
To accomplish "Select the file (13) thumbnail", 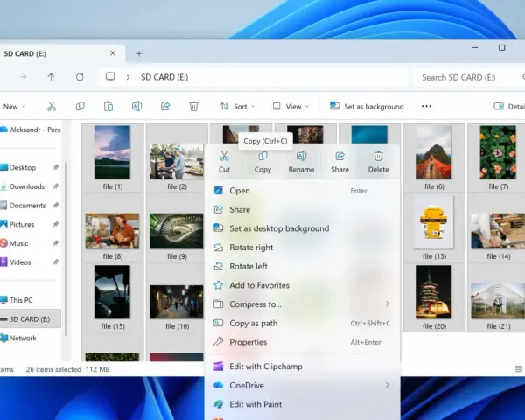I will (x=434, y=222).
